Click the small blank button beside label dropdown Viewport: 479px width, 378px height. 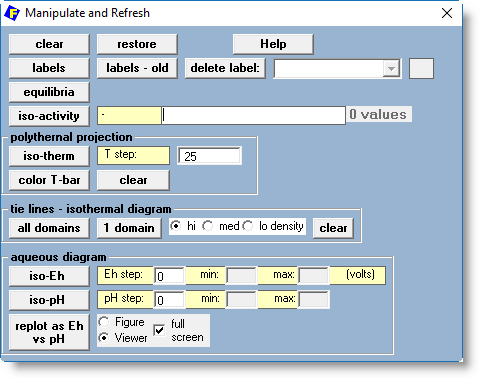[x=421, y=69]
